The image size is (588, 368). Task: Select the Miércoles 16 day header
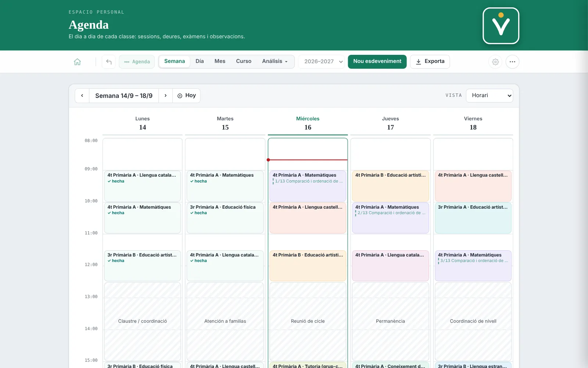(x=308, y=123)
